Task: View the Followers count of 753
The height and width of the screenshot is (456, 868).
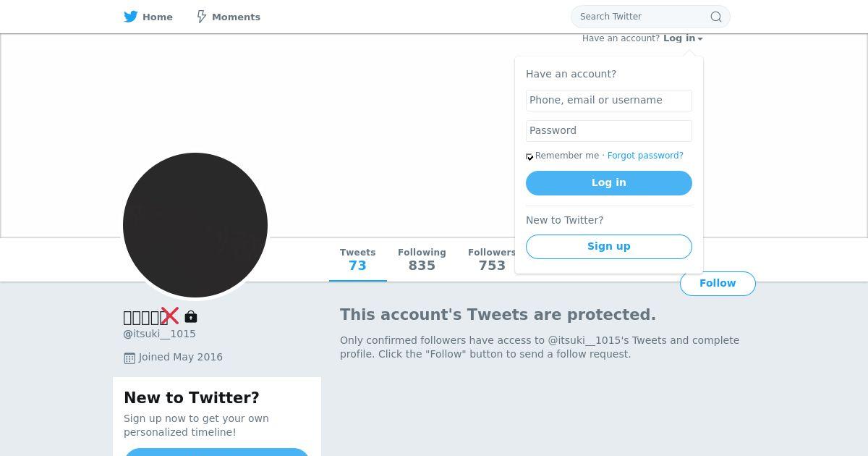Action: 491,259
